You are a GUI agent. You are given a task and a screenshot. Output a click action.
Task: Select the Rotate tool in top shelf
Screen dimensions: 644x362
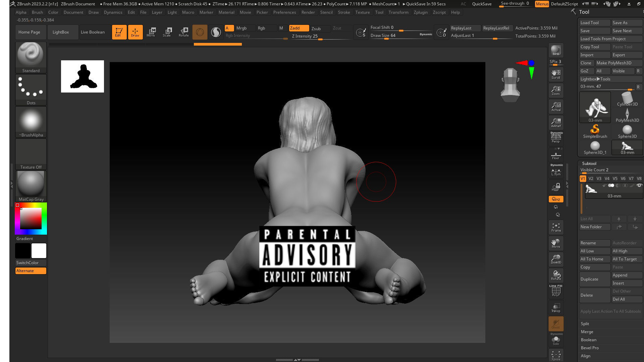(183, 32)
